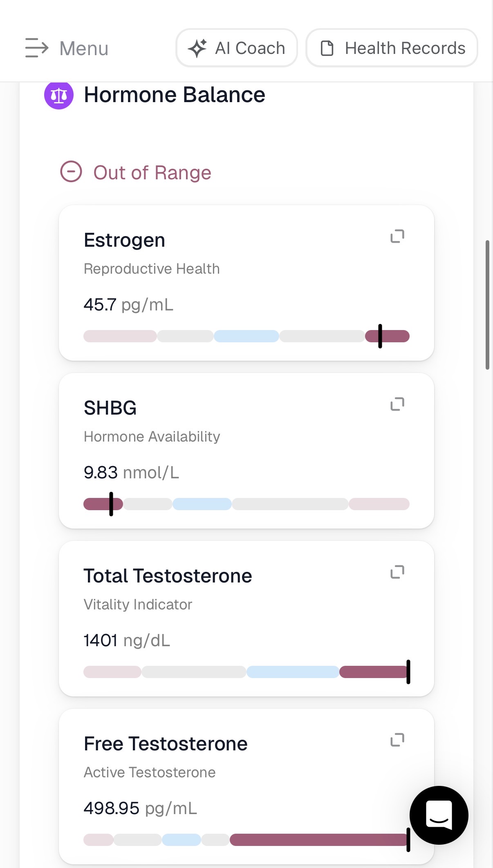This screenshot has height=868, width=493.
Task: Open the hamburger Menu icon
Action: [37, 48]
